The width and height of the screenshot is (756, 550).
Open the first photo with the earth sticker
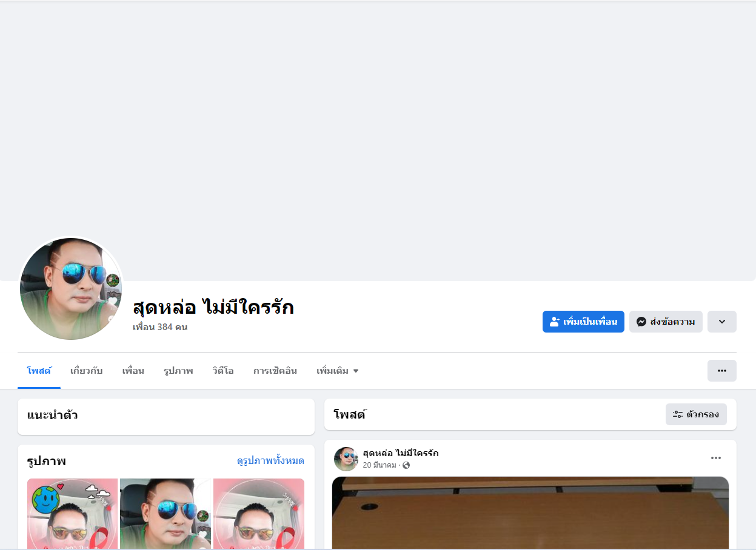coord(73,514)
